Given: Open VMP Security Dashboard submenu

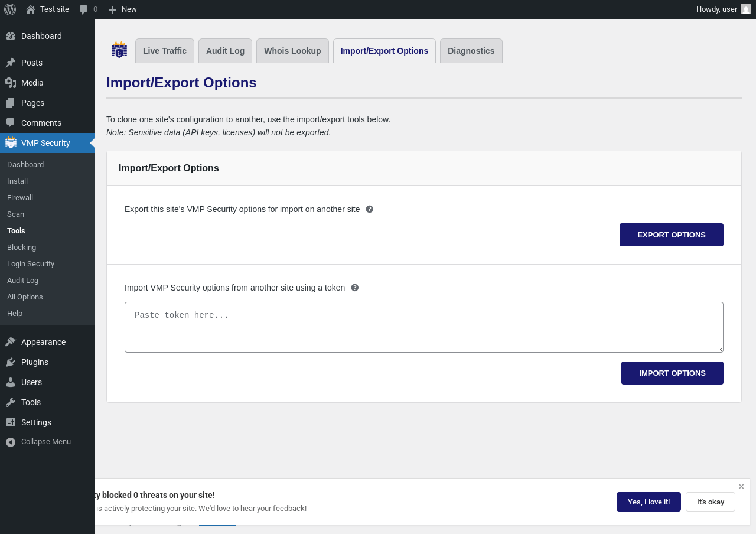Looking at the screenshot, I should click(47, 164).
